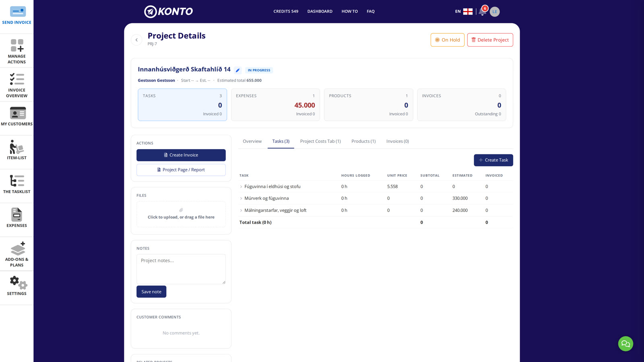This screenshot has width=644, height=362.
Task: Click Credits 549 in top navigation
Action: coord(286,11)
